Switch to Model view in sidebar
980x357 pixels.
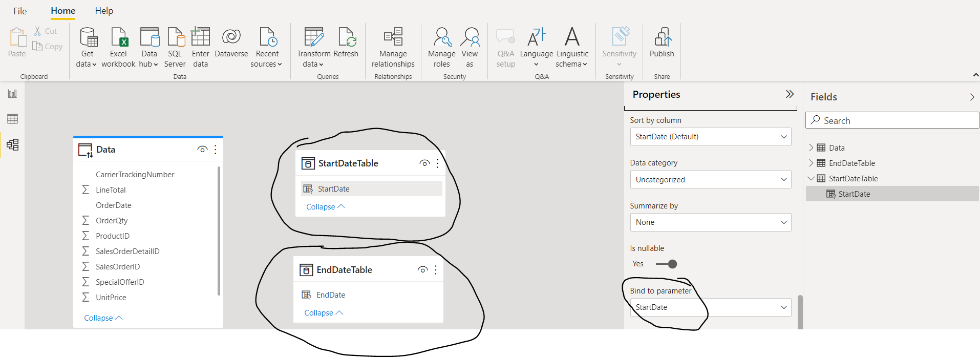[12, 144]
